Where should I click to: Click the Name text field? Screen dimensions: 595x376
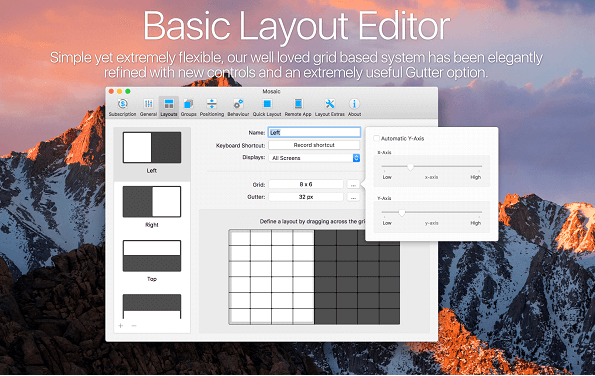314,132
